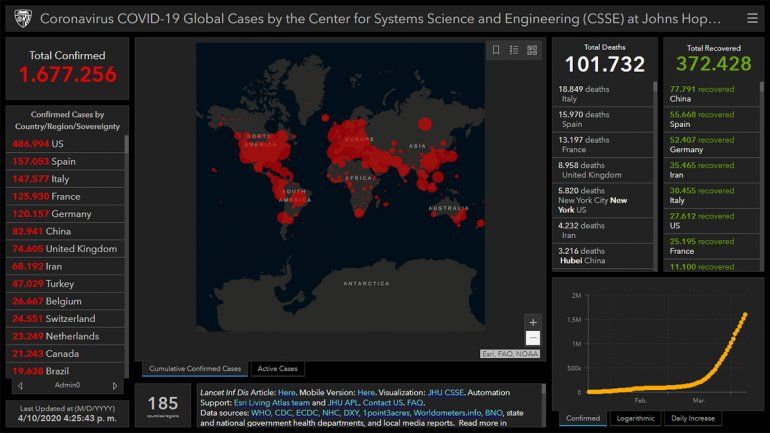Image resolution: width=770 pixels, height=433 pixels.
Task: Open the basemap gallery grid icon
Action: 532,50
